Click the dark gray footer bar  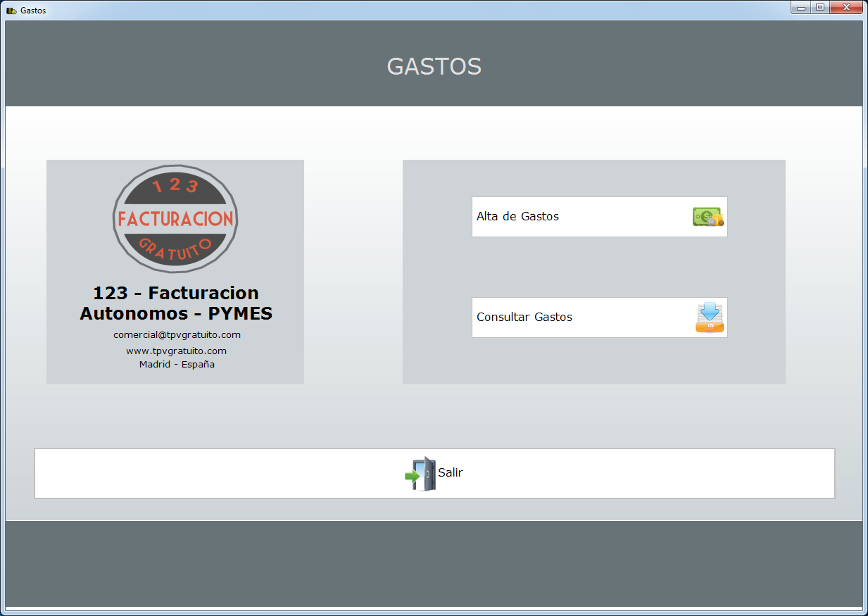[x=434, y=563]
